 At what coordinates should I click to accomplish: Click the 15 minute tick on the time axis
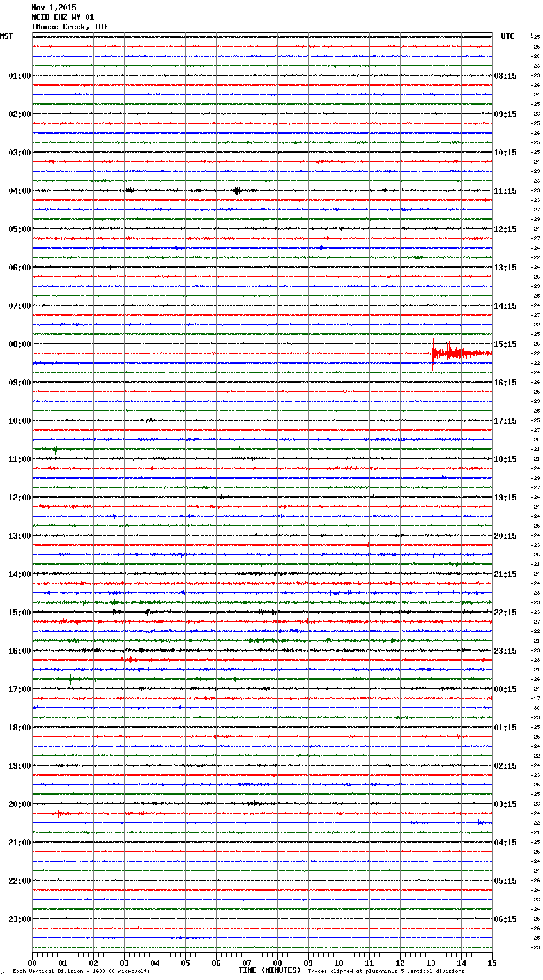492,963
